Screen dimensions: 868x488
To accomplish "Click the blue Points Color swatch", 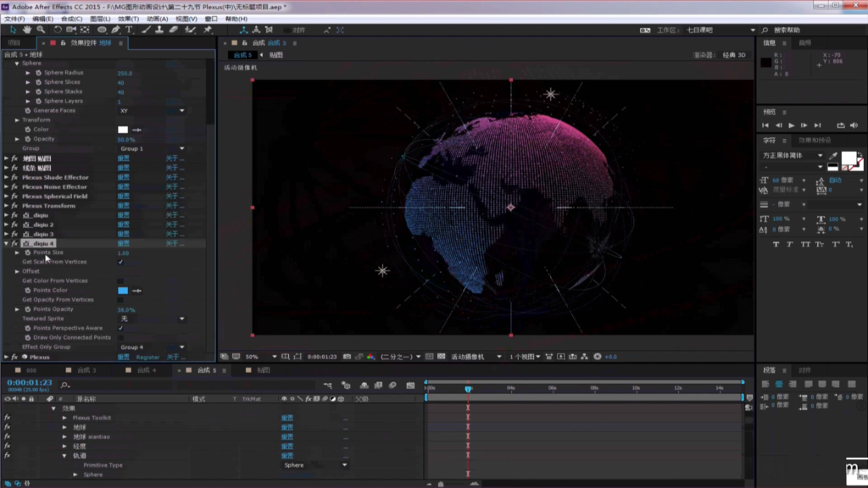I will pyautogui.click(x=123, y=291).
